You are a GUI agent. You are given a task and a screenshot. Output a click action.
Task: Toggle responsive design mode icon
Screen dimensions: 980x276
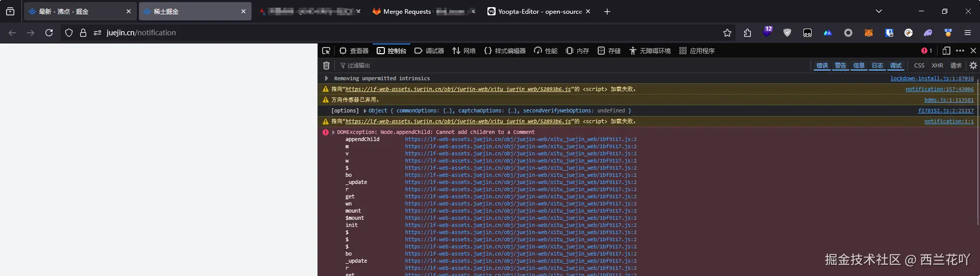point(946,51)
